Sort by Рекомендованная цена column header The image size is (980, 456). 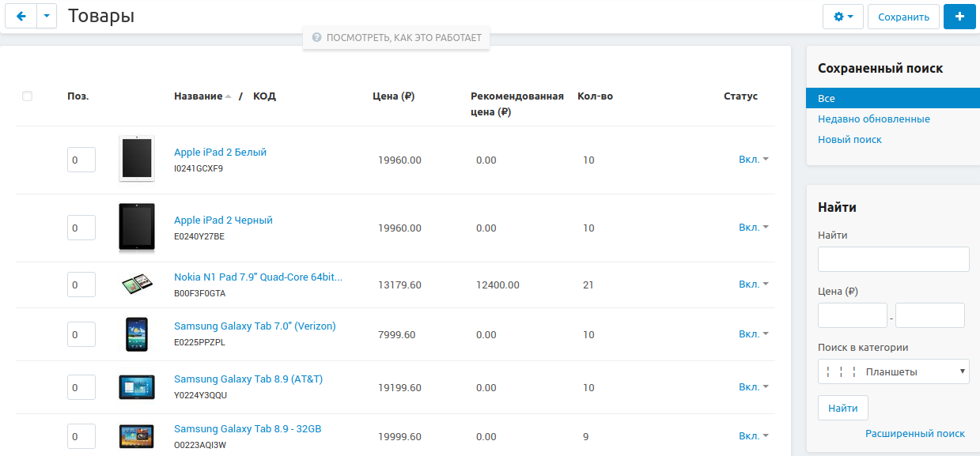[x=517, y=104]
